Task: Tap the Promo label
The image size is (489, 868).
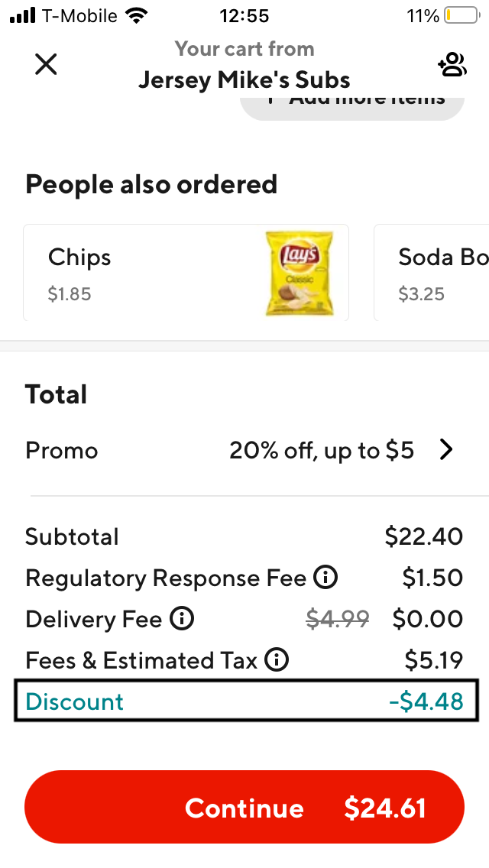Action: point(62,451)
